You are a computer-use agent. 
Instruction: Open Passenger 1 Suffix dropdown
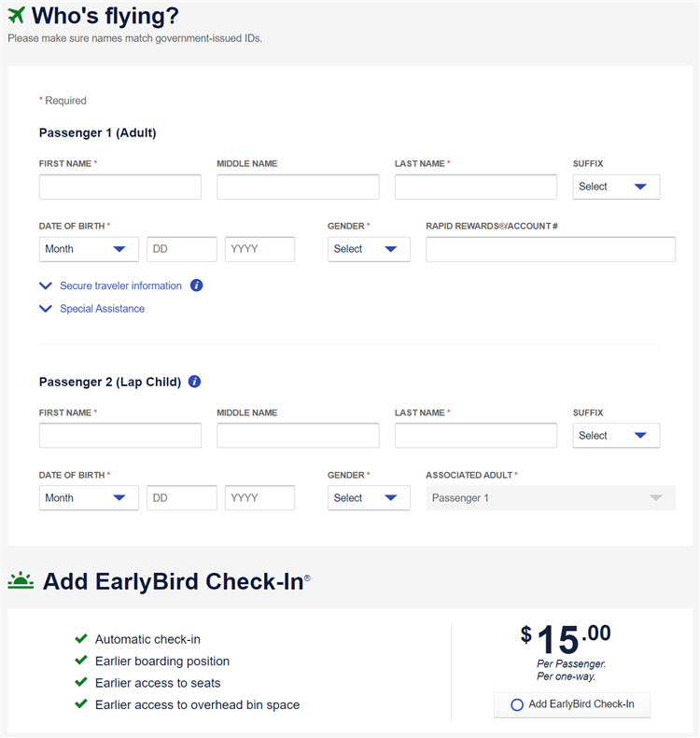click(x=616, y=187)
